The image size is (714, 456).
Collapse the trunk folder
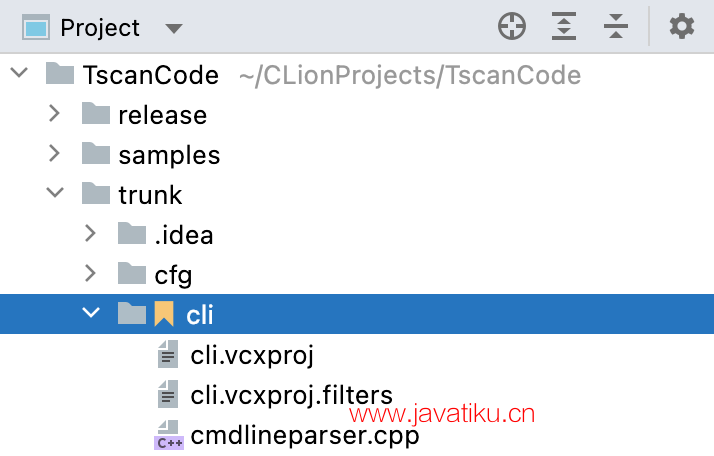pos(55,194)
